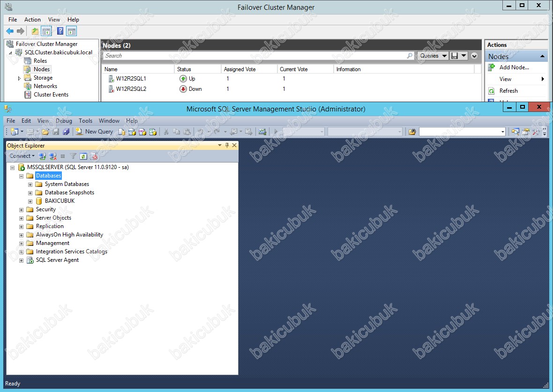The height and width of the screenshot is (392, 553).
Task: Click the Properties Window toolbar icon
Action: tap(525, 132)
